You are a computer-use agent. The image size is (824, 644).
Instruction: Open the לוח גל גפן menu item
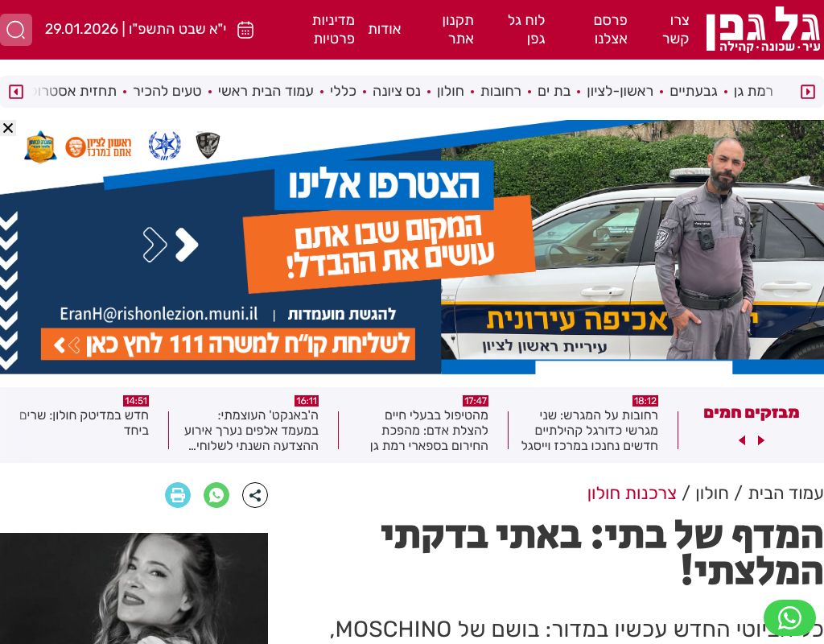click(526, 30)
